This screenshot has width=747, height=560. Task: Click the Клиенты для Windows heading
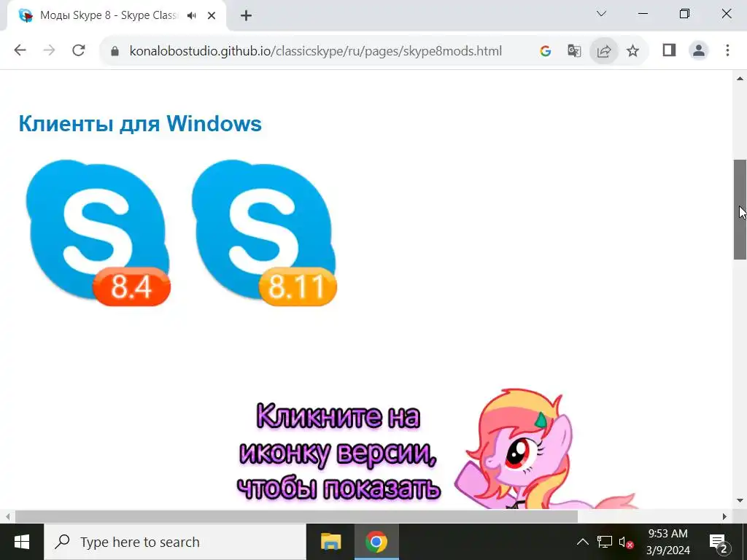point(140,124)
